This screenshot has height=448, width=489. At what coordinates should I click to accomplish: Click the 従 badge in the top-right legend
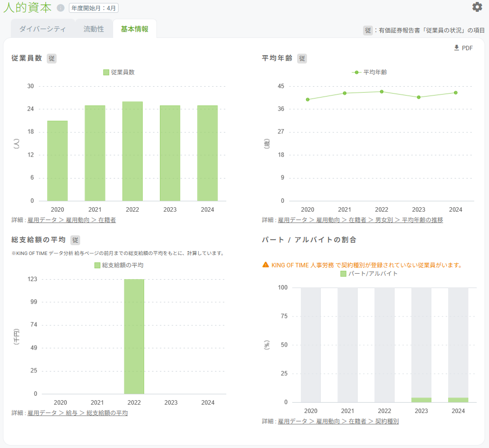coord(368,31)
